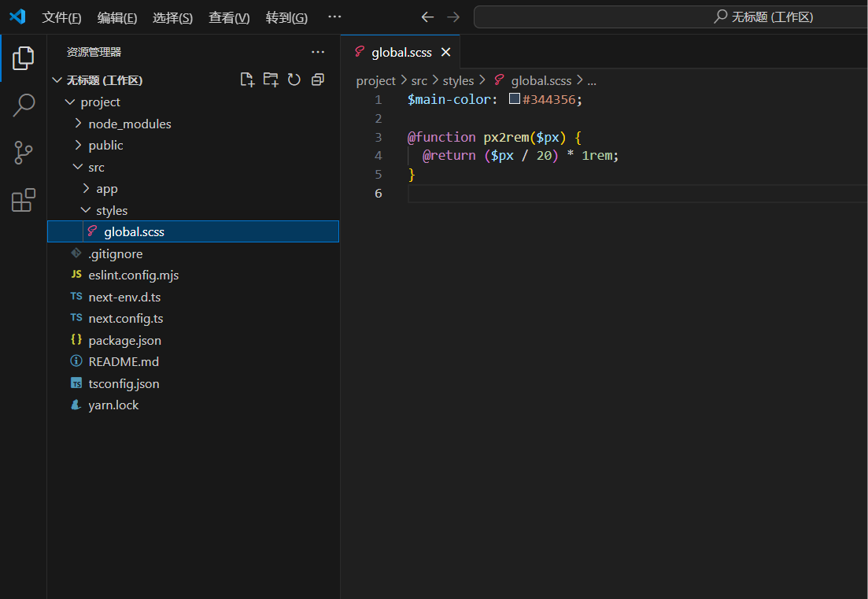Click the eslint.config.mjs JS file icon
This screenshot has width=868, height=599.
click(76, 275)
